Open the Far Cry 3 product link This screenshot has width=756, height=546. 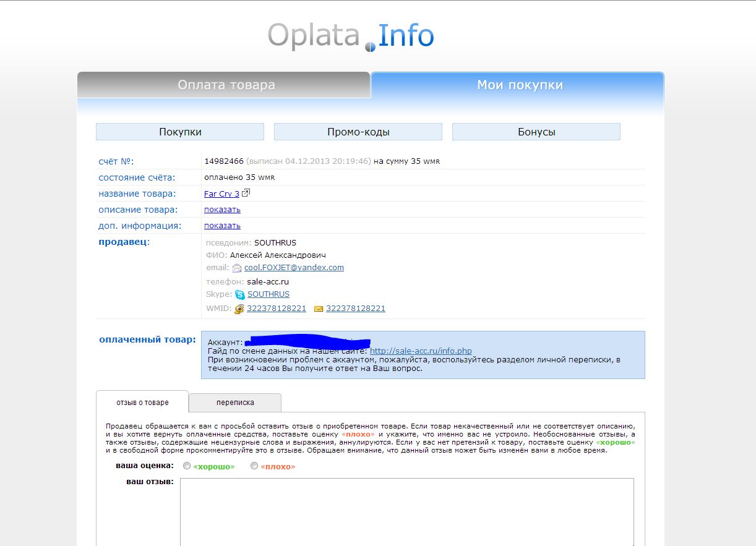[221, 194]
